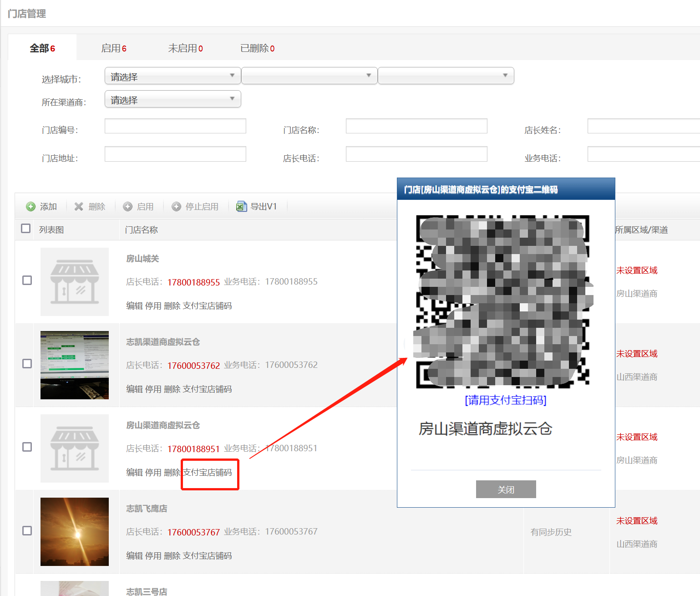Toggle the select-all checkbox in header
This screenshot has height=596, width=700.
click(26, 229)
